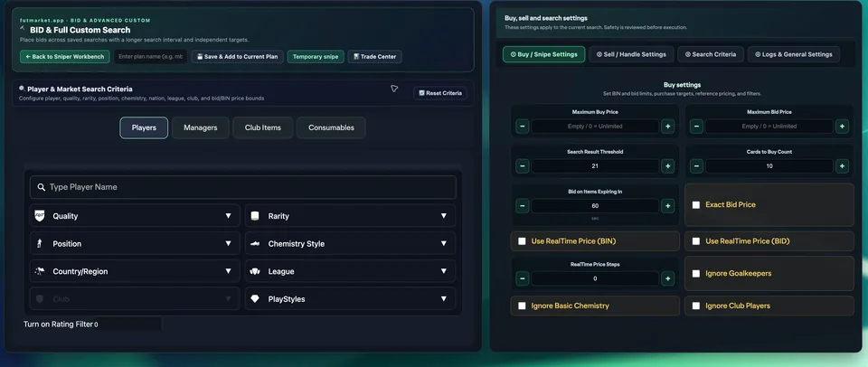This screenshot has width=868, height=367.
Task: Open Sell / Handle Settings tab
Action: click(x=631, y=54)
